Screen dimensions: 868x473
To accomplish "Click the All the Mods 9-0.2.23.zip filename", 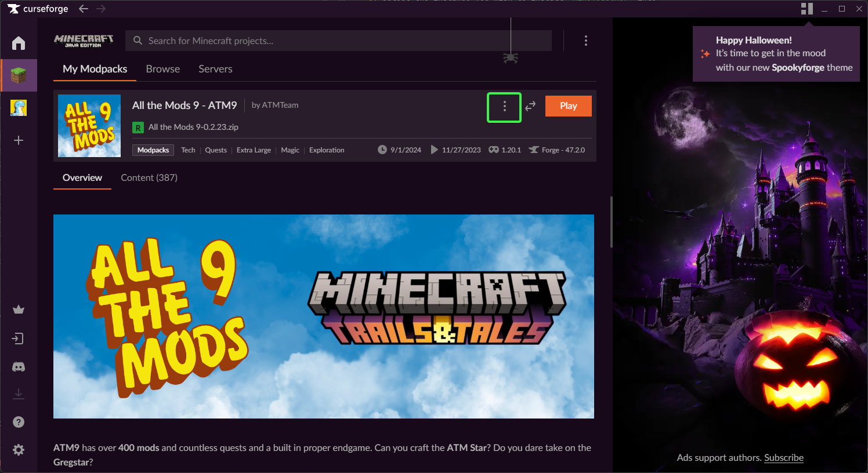I will (x=193, y=127).
